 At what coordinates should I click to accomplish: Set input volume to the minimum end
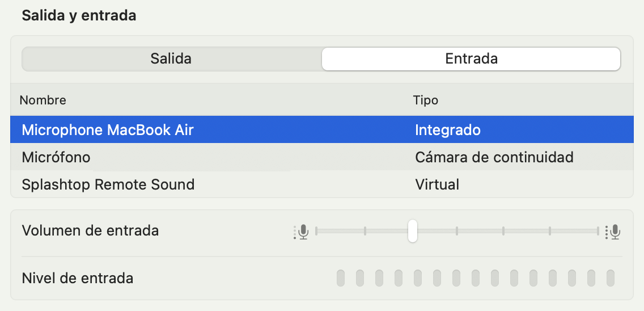coord(316,231)
